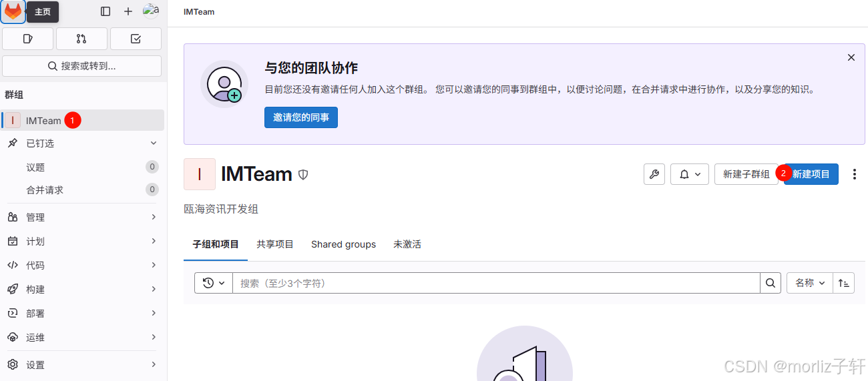868x381 pixels.
Task: Expand the 构建 menu
Action: point(83,289)
